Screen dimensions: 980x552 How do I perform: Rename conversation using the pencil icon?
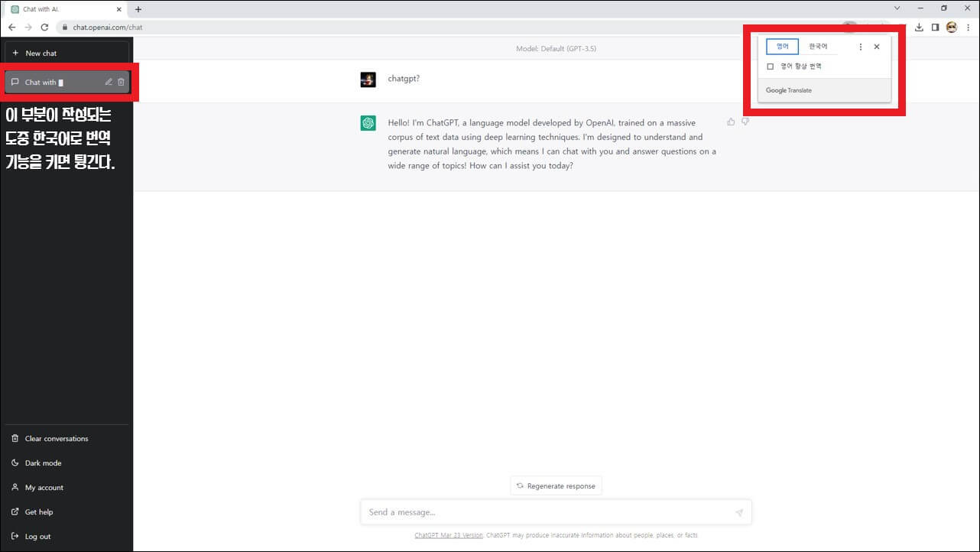[109, 82]
